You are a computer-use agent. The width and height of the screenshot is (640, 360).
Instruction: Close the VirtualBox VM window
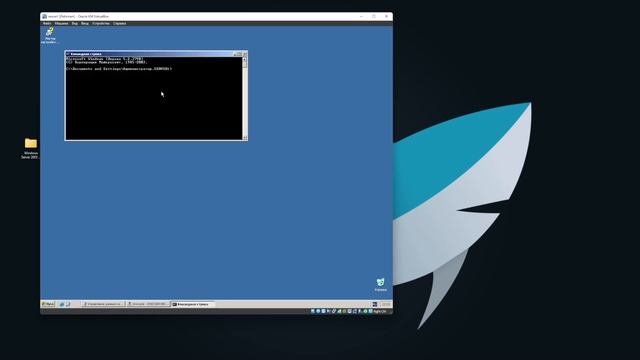387,16
